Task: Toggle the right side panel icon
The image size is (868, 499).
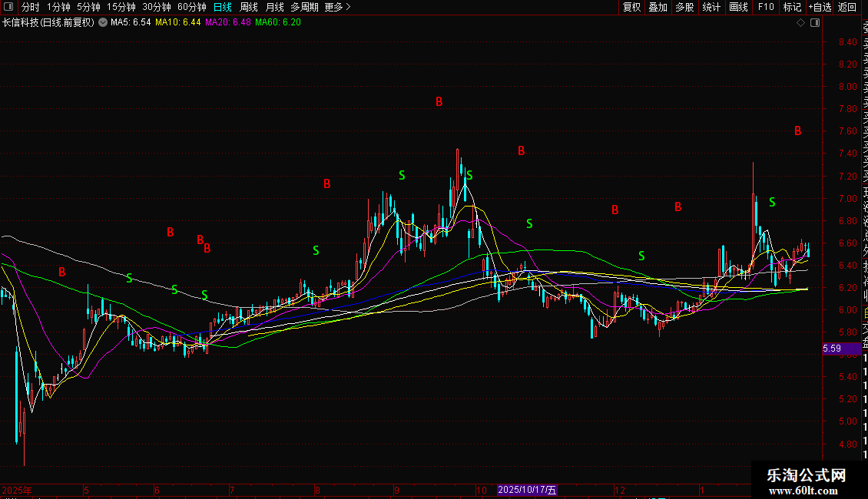Action: point(815,23)
